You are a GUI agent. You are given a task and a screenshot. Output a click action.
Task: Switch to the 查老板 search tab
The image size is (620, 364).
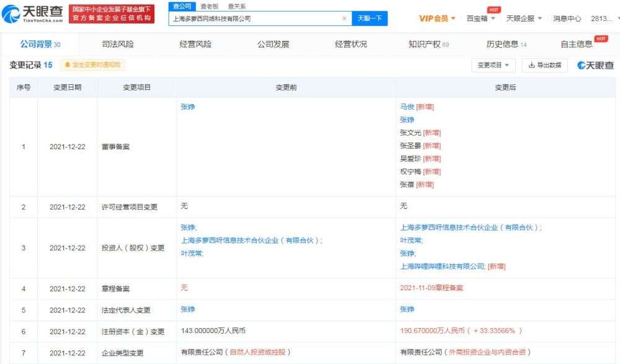point(209,6)
